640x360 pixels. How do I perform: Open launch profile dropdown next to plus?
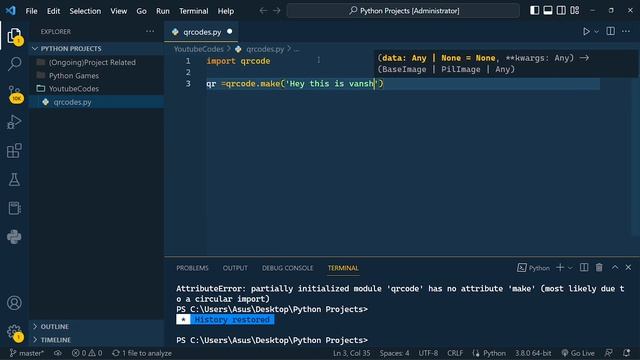pos(570,268)
